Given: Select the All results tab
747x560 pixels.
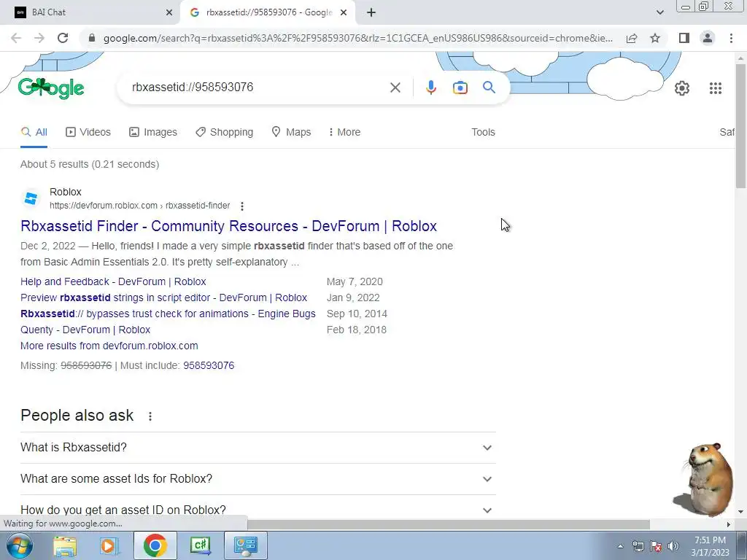Looking at the screenshot, I should 34,133.
